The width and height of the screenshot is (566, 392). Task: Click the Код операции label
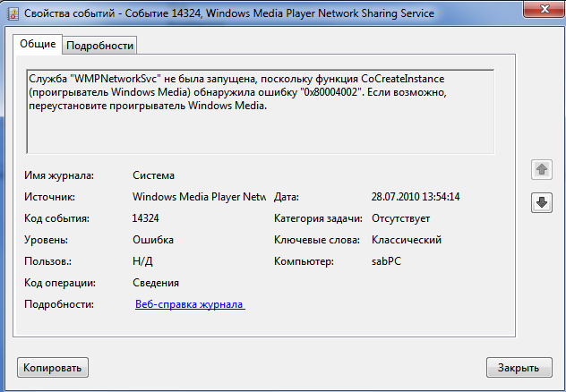[60, 283]
